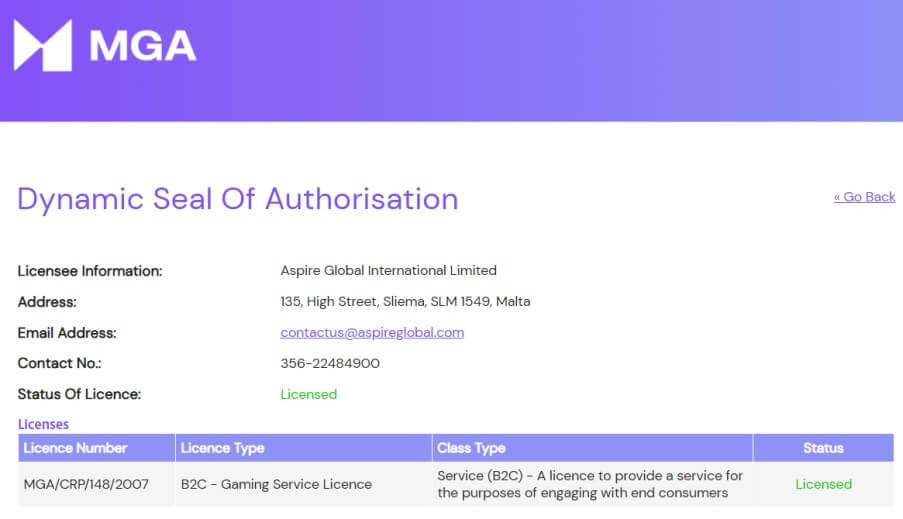Click the Licence Number column header
This screenshot has height=519, width=903.
[75, 448]
